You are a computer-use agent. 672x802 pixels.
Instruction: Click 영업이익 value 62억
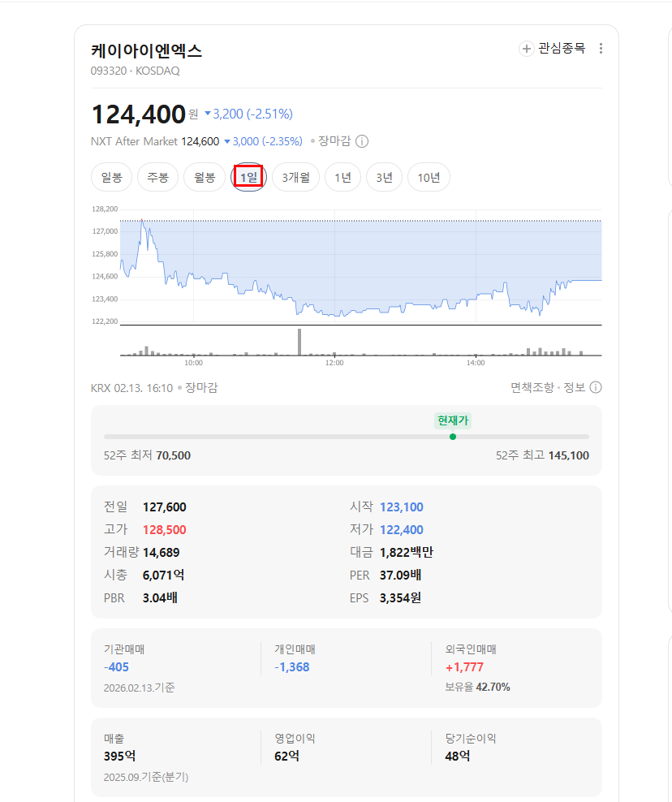pos(287,757)
